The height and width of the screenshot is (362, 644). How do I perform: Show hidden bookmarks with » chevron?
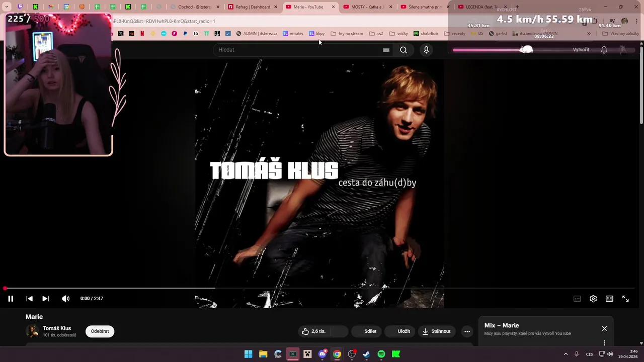[x=589, y=34]
